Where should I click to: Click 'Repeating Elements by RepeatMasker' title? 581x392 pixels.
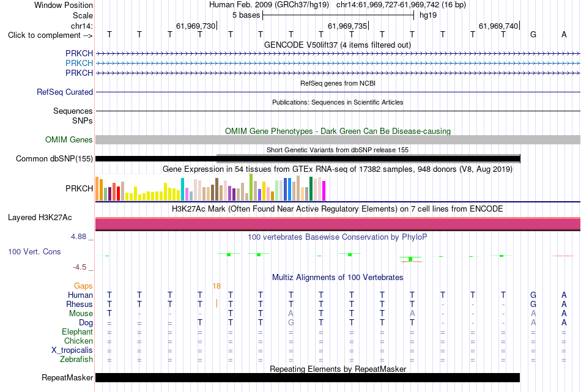338,369
